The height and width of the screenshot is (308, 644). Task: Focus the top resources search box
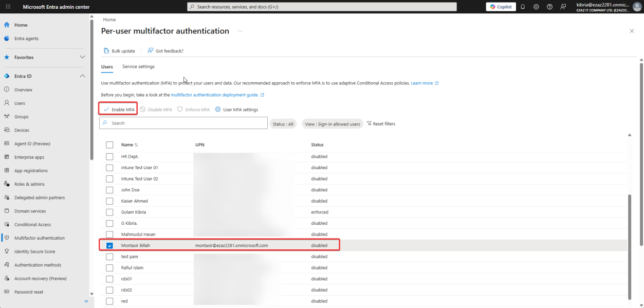322,7
